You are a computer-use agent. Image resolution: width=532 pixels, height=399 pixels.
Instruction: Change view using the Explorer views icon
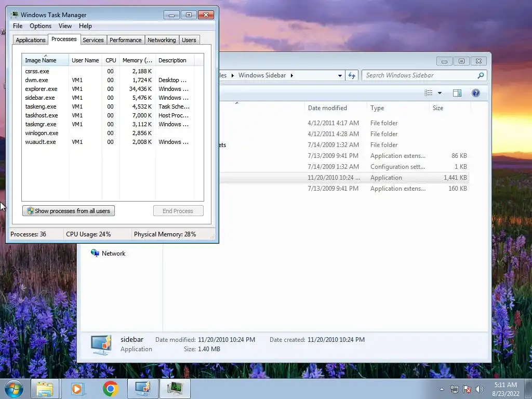point(429,93)
